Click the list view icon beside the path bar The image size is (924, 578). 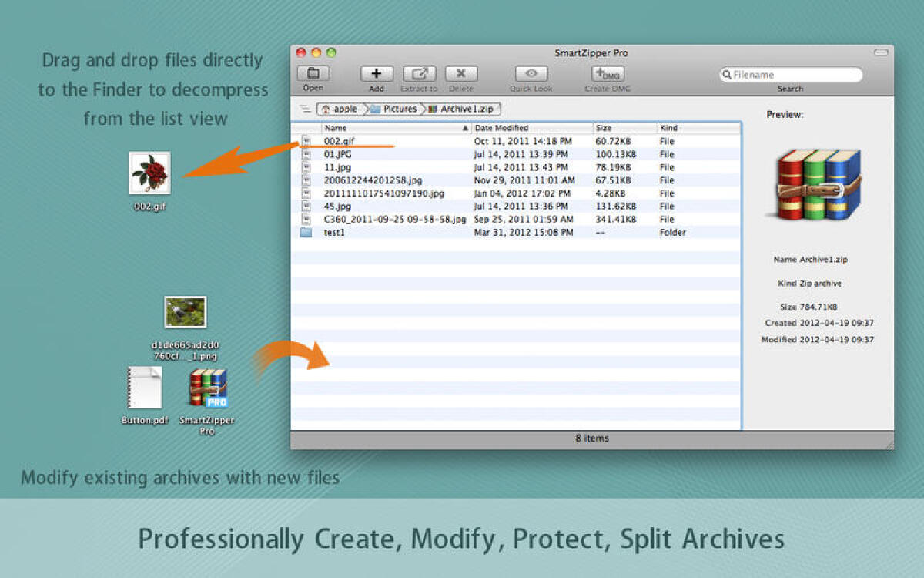click(x=304, y=109)
